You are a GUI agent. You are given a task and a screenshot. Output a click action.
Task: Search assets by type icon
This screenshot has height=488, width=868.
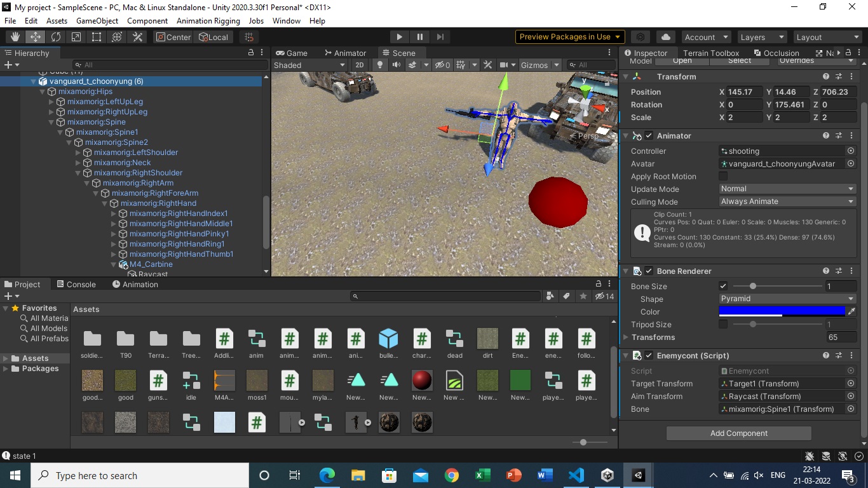tap(550, 296)
